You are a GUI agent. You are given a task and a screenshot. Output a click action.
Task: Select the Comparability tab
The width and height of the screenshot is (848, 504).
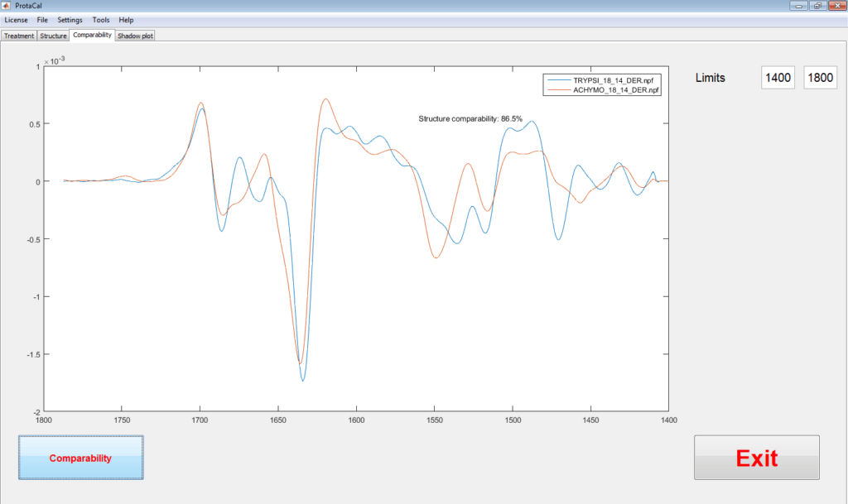(92, 35)
